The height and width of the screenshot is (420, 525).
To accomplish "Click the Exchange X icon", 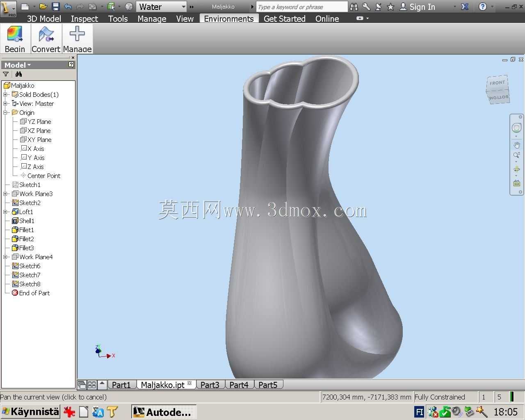I will tap(465, 7).
